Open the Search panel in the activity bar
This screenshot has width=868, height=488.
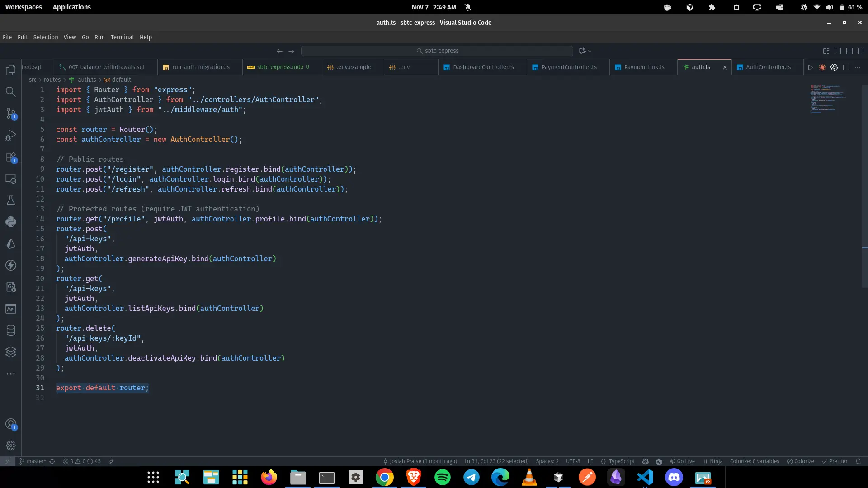coord(11,92)
